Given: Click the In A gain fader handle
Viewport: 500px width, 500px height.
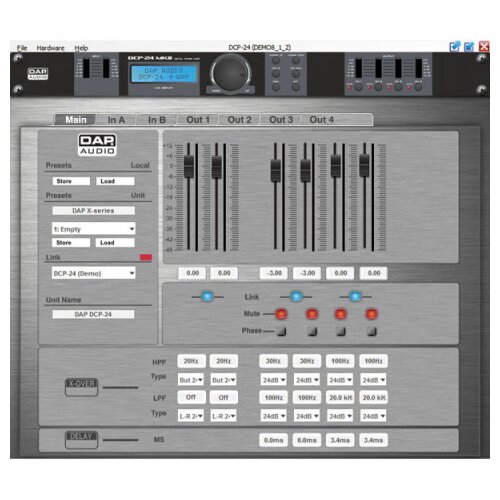Looking at the screenshot, I should point(189,166).
